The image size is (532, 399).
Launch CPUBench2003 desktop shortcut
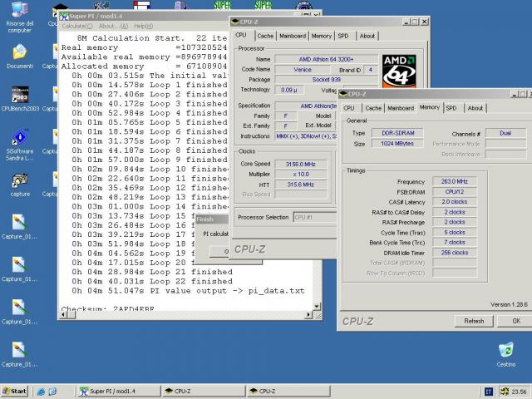tap(20, 98)
